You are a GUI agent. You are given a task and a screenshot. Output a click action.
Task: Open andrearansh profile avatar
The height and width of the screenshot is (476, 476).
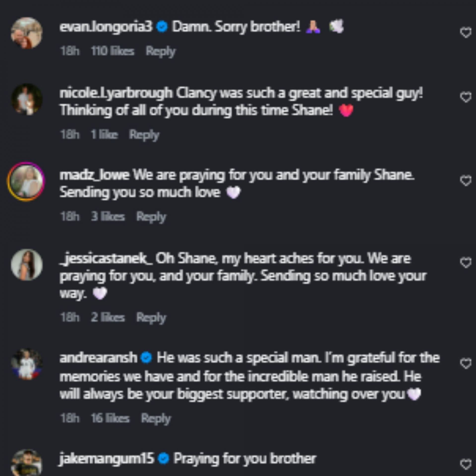tap(27, 364)
